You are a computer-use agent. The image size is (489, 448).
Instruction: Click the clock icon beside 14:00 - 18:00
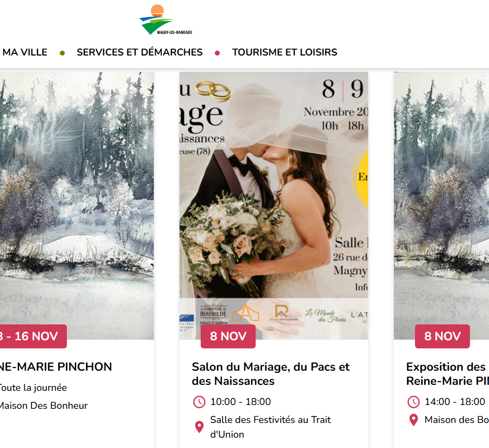pos(413,402)
